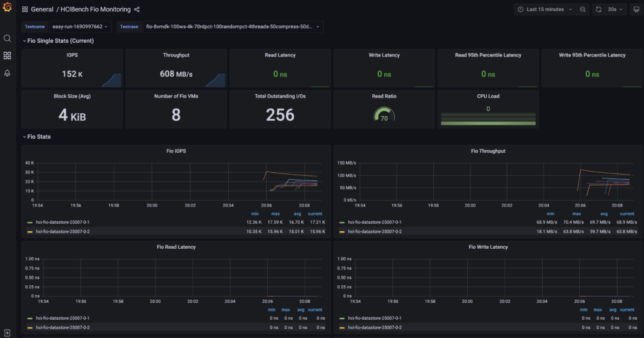Open the Block Size (Avg) panel title

(72, 96)
